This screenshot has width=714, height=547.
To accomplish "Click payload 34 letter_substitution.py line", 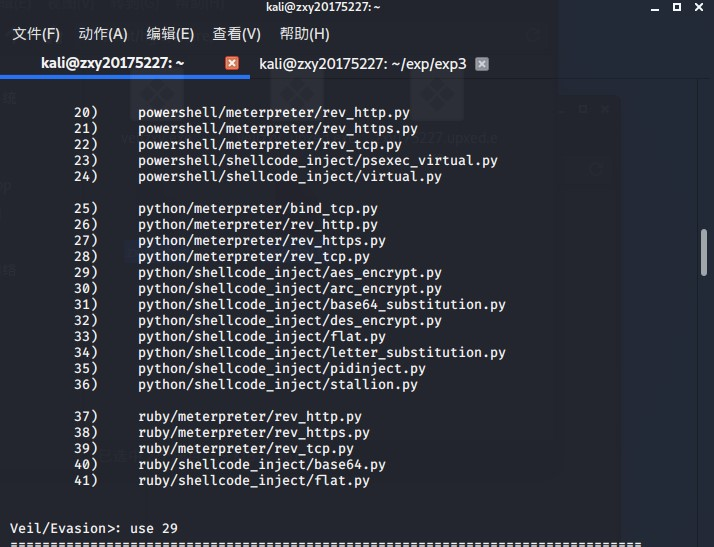I will point(290,353).
